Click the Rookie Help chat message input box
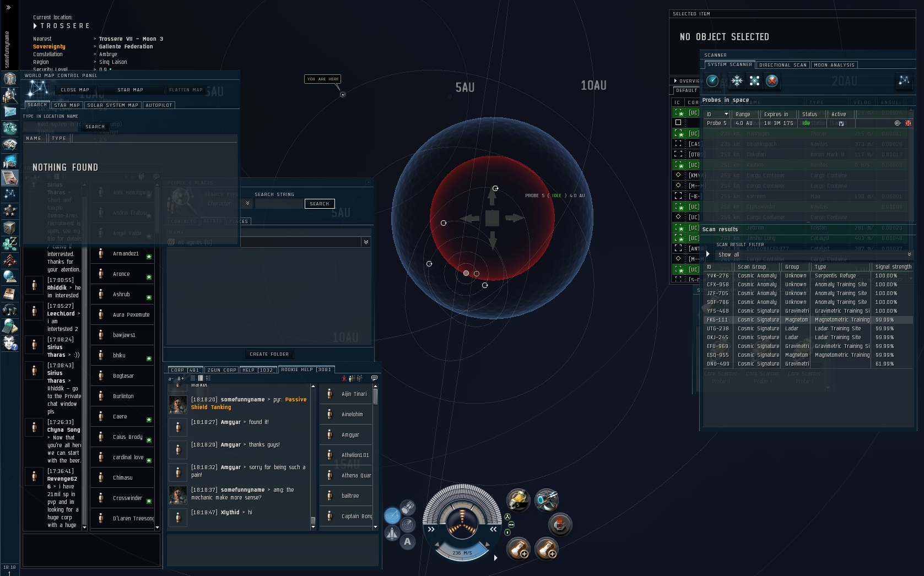 [273, 549]
